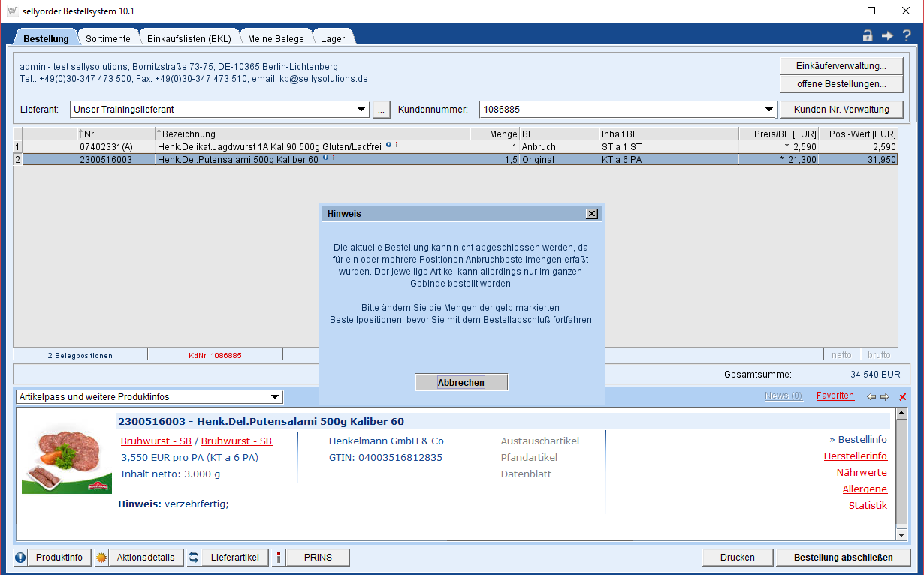Screen dimensions: 924x575
Task: Open the Lieferant dropdown
Action: 362,110
